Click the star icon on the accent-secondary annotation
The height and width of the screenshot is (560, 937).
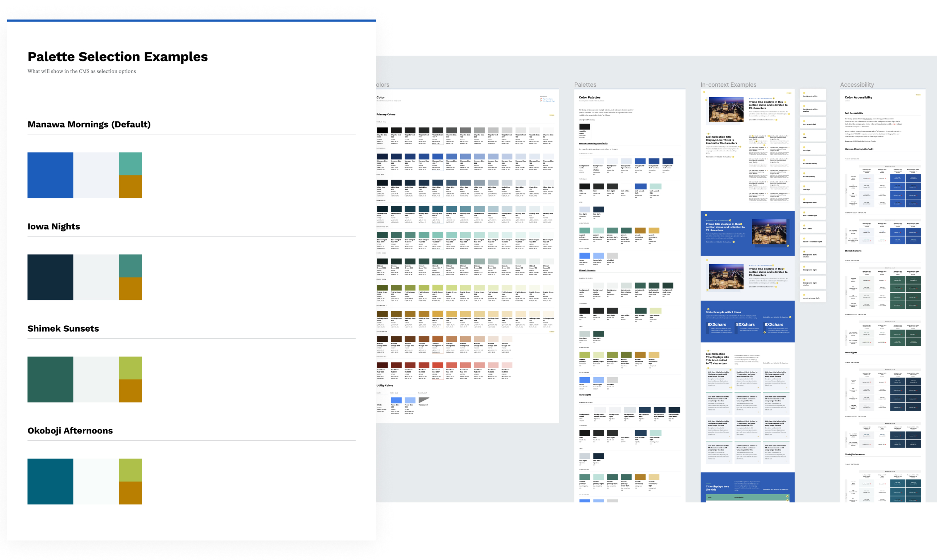point(804,160)
